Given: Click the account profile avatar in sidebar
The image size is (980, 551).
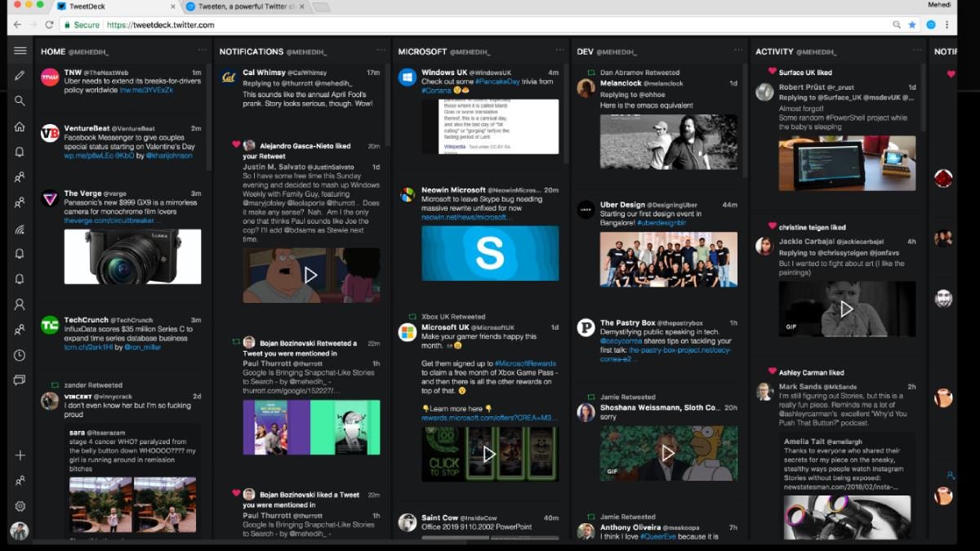Looking at the screenshot, I should (x=20, y=531).
